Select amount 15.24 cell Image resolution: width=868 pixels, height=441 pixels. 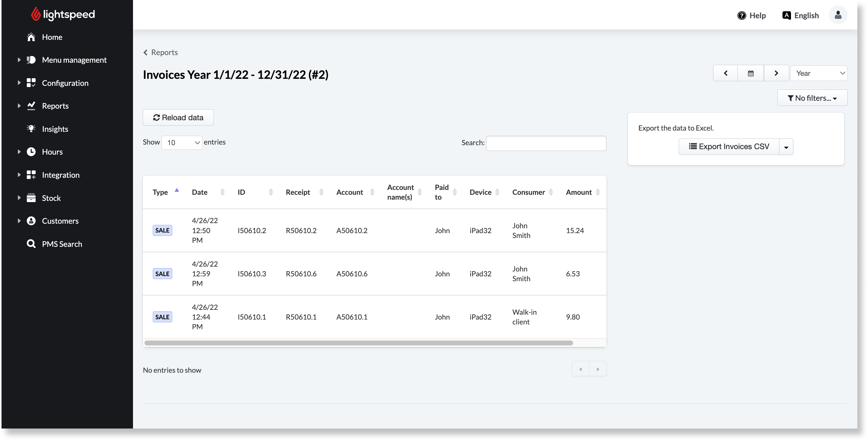[x=575, y=230]
